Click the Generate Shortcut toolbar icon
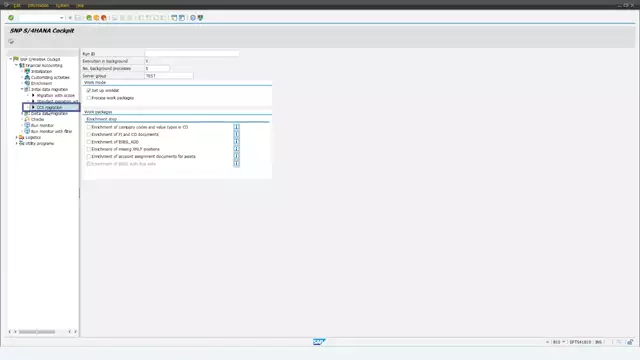Image resolution: width=640 pixels, height=360 pixels. click(x=182, y=18)
